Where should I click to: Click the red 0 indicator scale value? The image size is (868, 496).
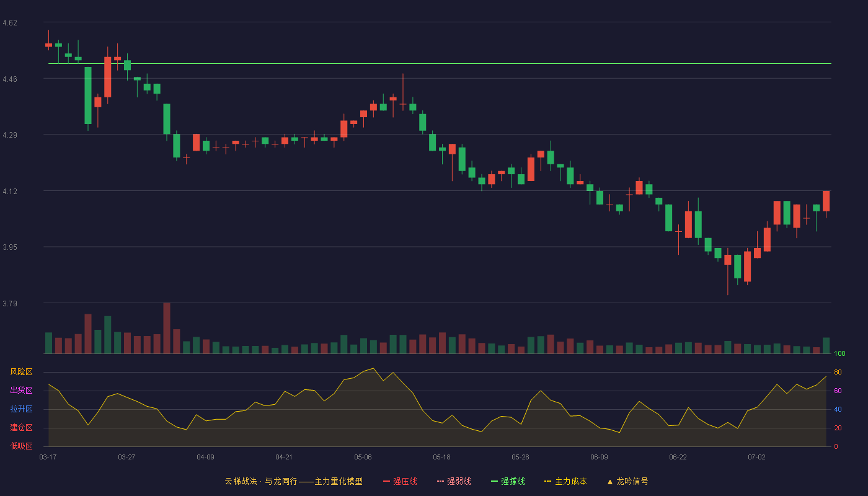pos(836,446)
